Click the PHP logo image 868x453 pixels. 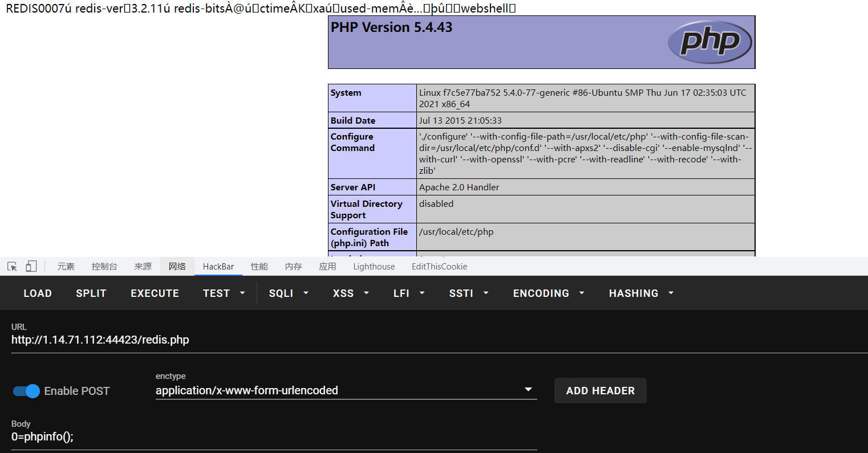click(x=709, y=42)
